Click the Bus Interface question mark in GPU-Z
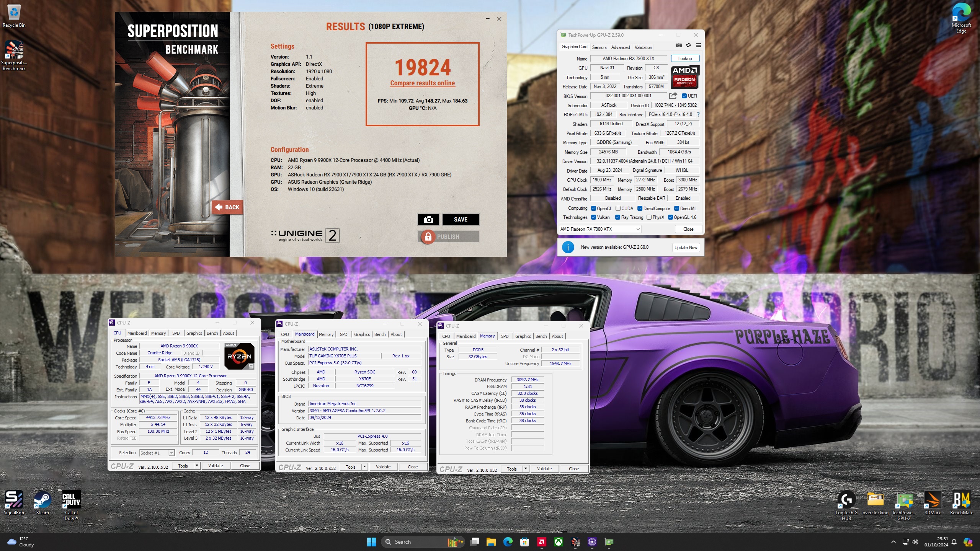This screenshot has height=551, width=980. pyautogui.click(x=698, y=114)
